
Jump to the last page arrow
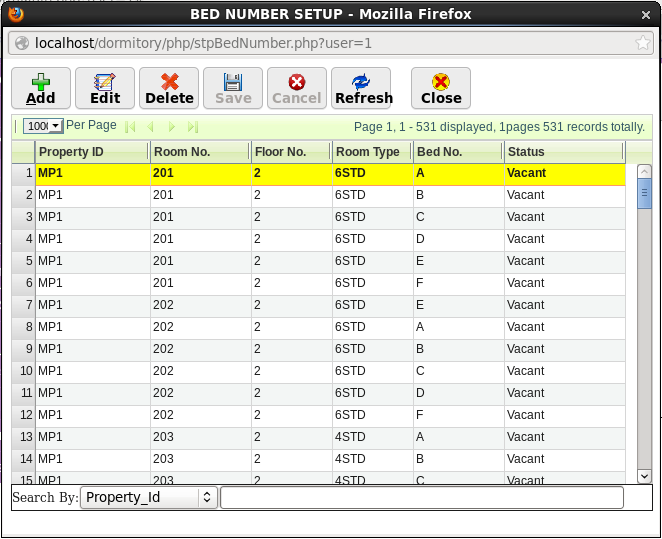click(193, 127)
